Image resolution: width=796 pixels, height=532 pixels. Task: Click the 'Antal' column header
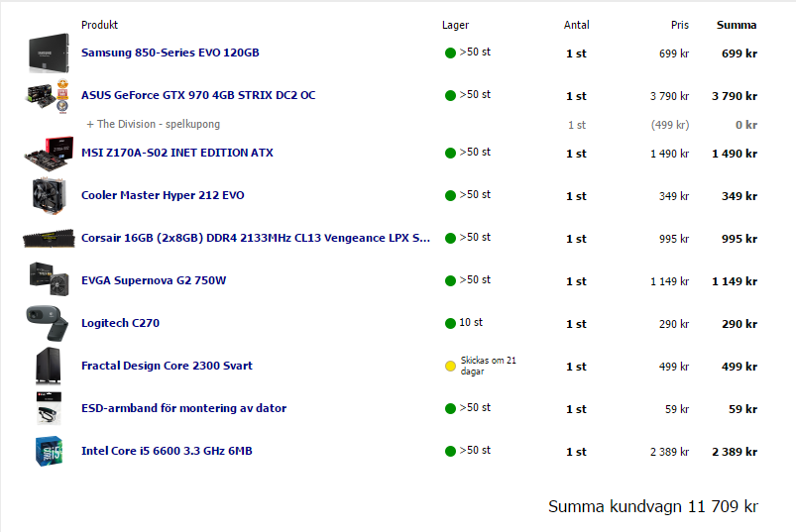pos(576,25)
